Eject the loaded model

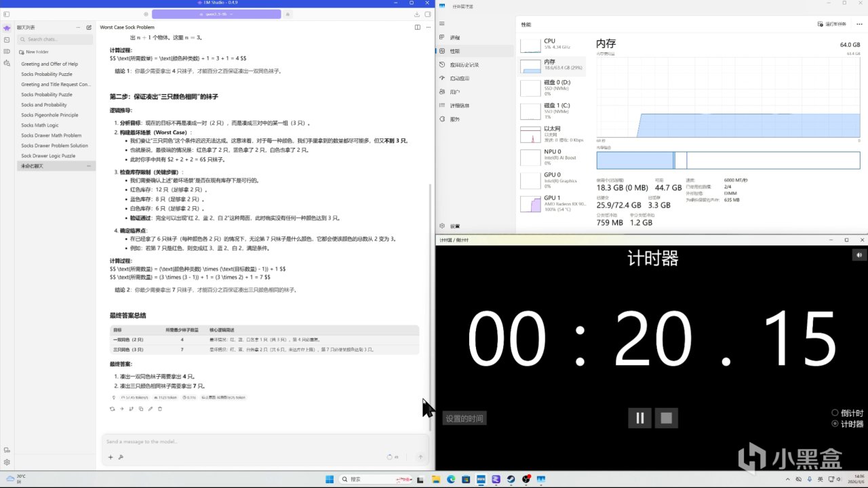click(x=288, y=14)
